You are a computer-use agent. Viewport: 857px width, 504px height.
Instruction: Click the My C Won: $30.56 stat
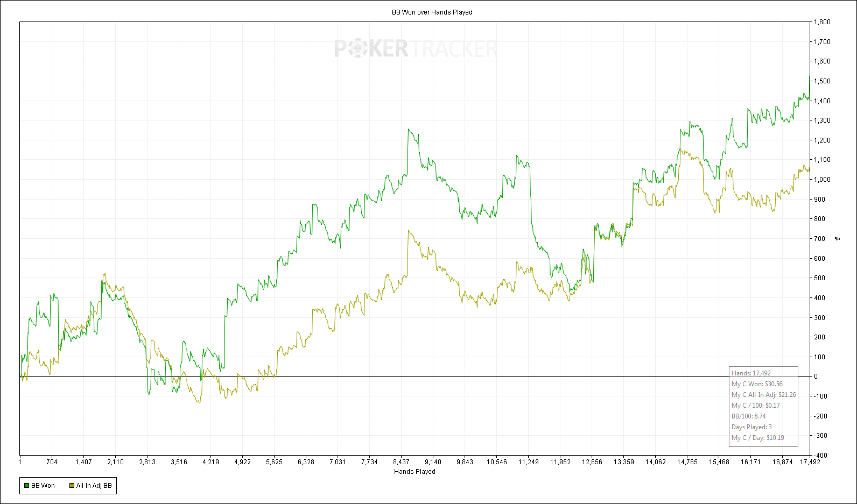757,384
